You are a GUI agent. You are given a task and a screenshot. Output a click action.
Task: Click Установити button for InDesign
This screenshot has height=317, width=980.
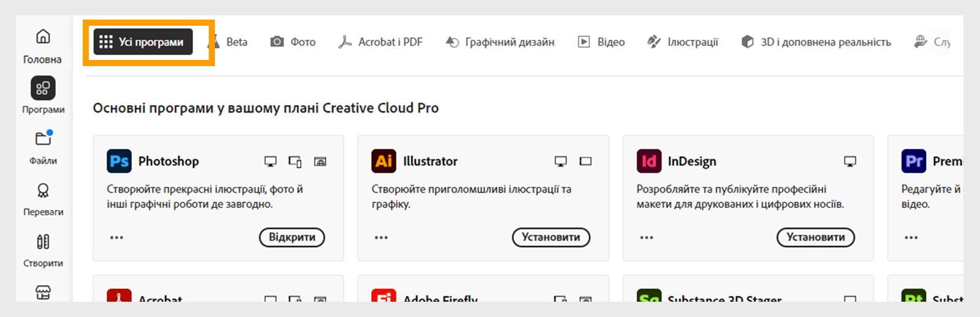click(816, 237)
